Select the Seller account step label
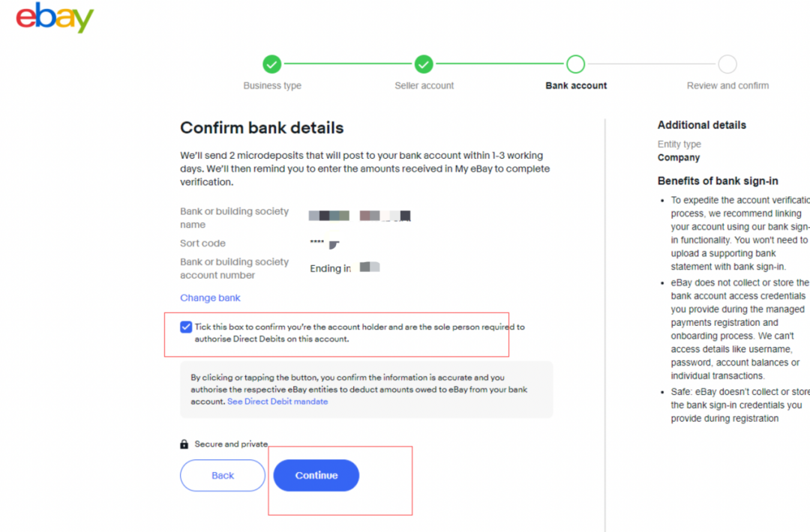 tap(424, 85)
